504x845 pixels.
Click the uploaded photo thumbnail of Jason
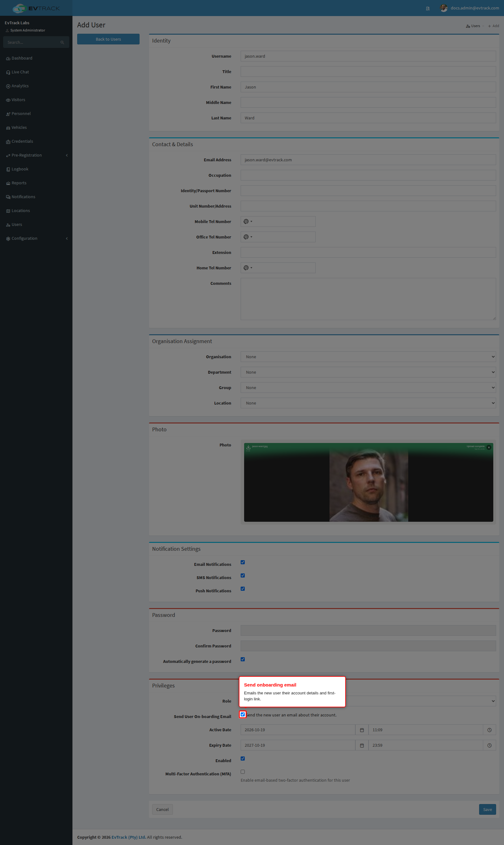369,482
